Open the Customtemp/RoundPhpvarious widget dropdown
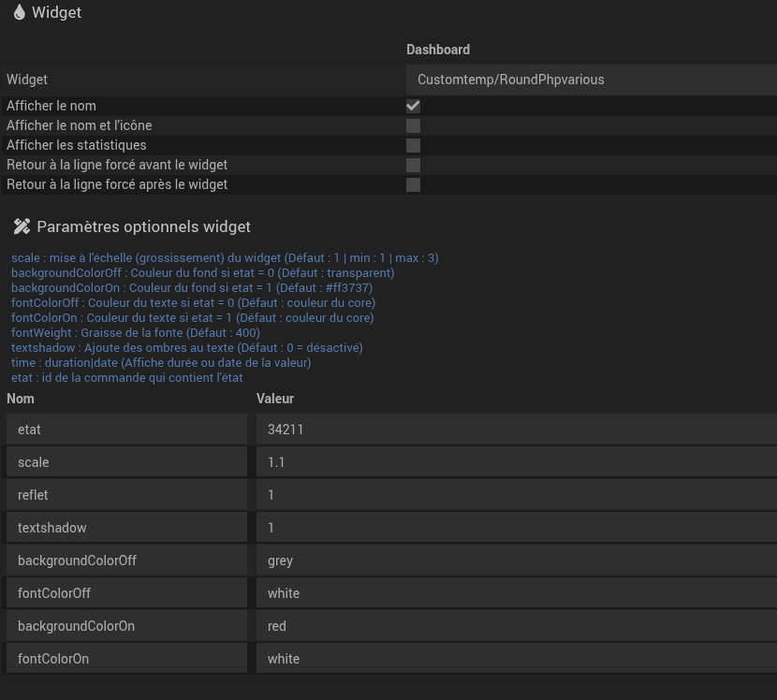This screenshot has height=700, width=777. point(590,80)
